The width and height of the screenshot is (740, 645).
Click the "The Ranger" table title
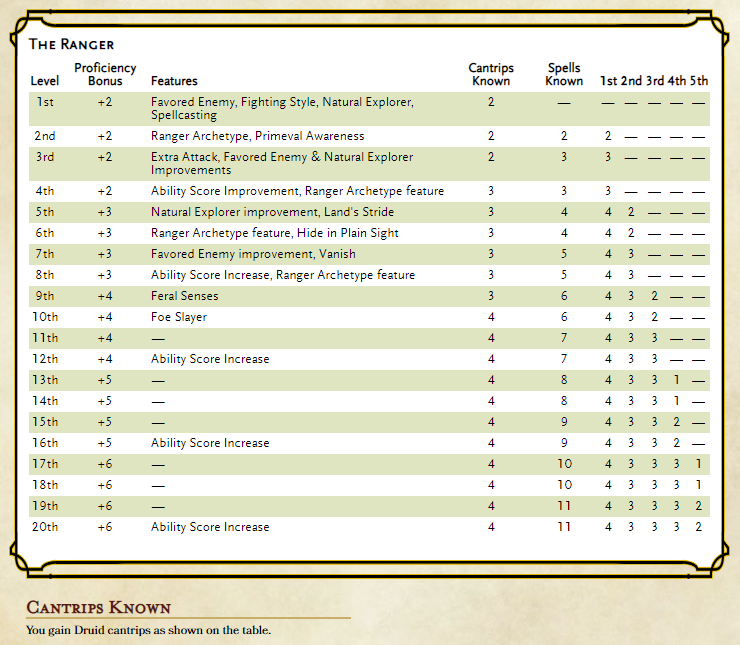(72, 44)
